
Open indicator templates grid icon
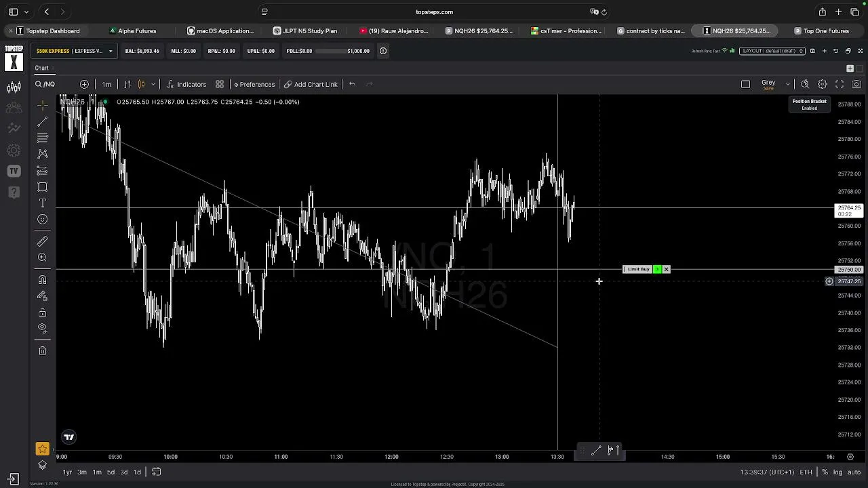[220, 84]
